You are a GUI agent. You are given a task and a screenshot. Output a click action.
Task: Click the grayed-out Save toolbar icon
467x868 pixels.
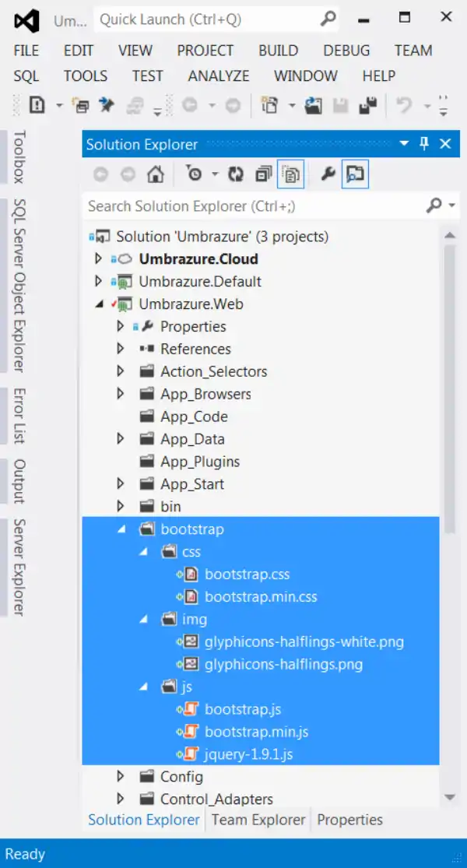pyautogui.click(x=342, y=104)
